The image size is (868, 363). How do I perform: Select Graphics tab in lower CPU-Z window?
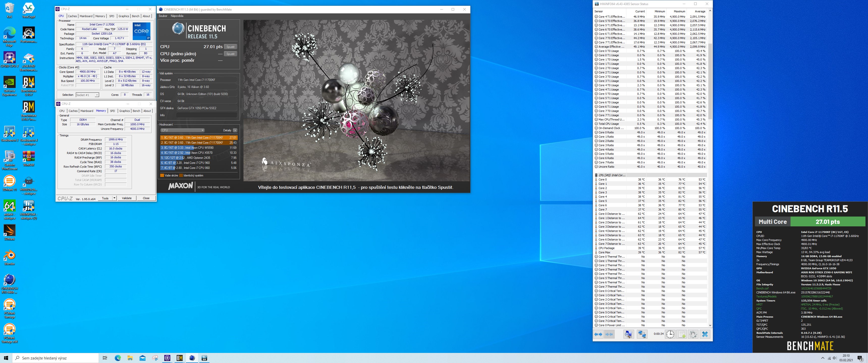(x=124, y=111)
